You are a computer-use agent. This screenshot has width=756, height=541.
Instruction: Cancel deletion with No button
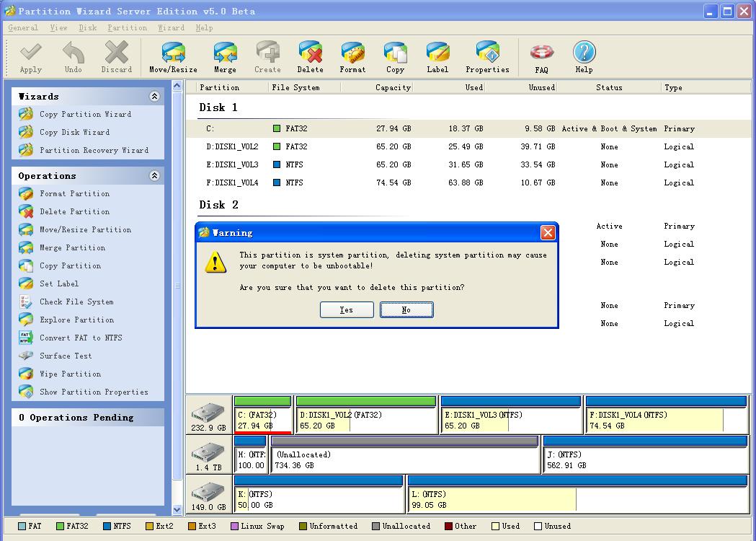pyautogui.click(x=406, y=310)
